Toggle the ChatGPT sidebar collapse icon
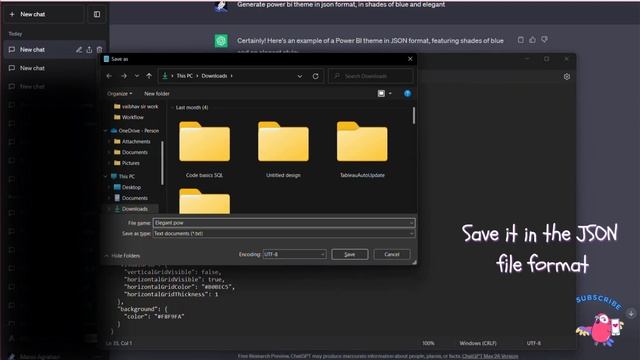This screenshot has width=640, height=360. click(97, 14)
